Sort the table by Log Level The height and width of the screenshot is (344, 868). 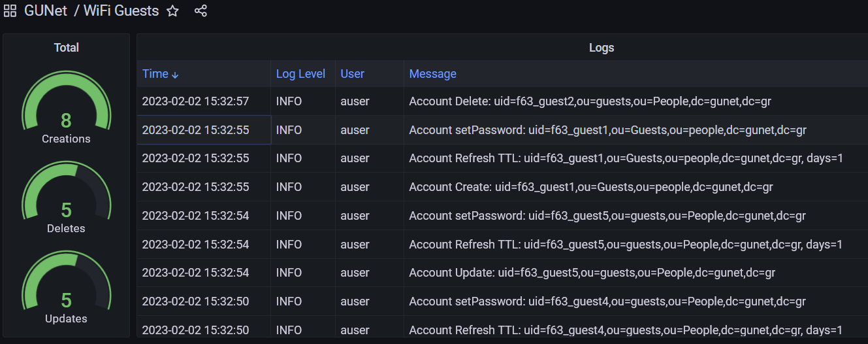(x=300, y=74)
